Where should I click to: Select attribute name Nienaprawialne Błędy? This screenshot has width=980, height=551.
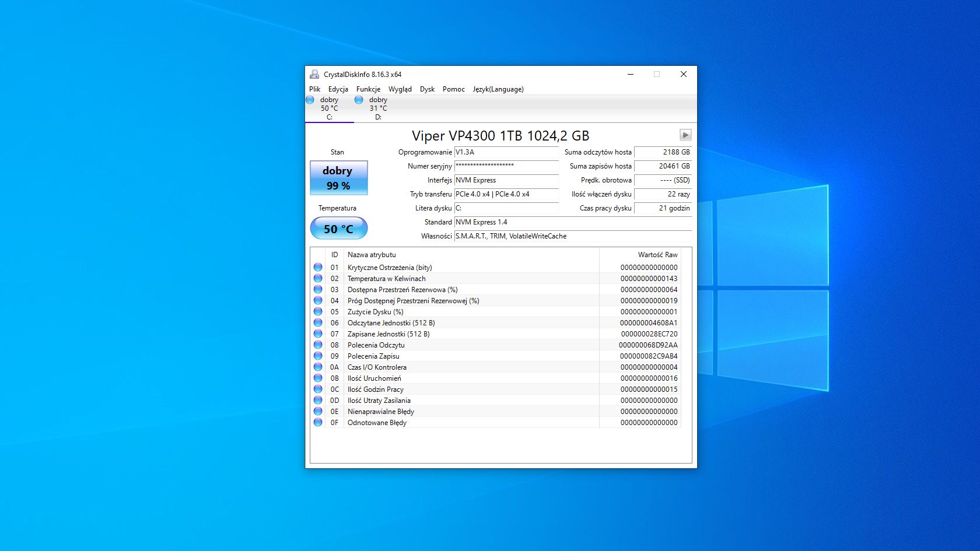[381, 412]
